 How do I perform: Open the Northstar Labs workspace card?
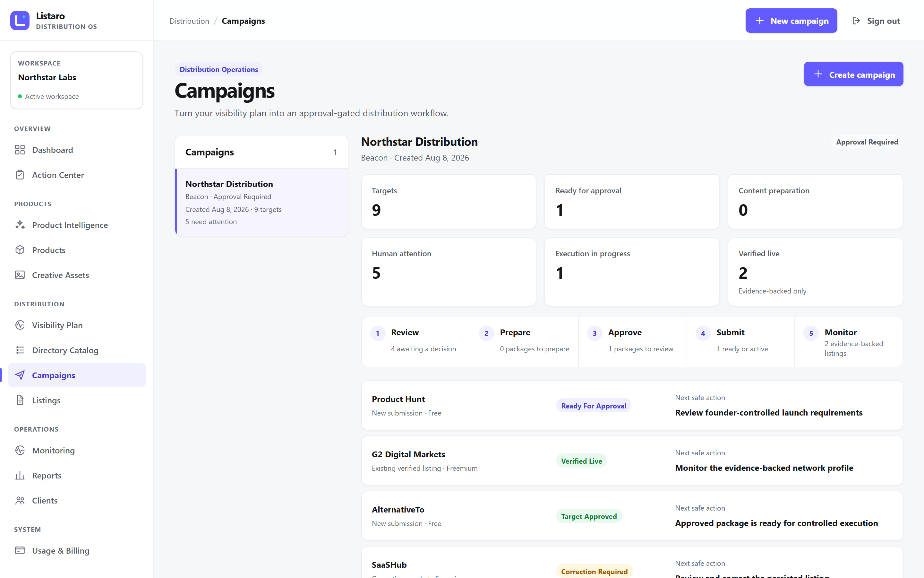tap(77, 80)
